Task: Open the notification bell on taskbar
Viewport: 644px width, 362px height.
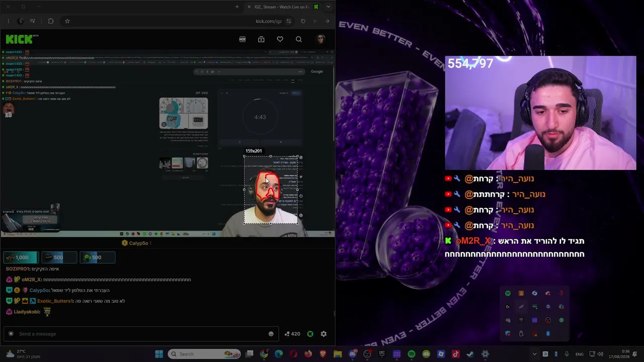Action: [x=635, y=354]
